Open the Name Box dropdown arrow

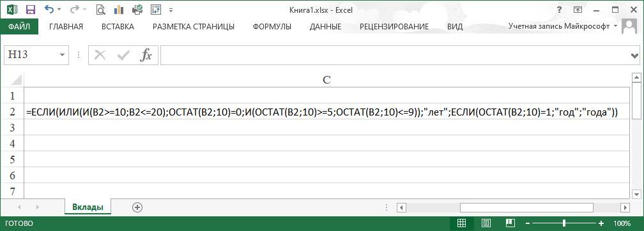[63, 55]
